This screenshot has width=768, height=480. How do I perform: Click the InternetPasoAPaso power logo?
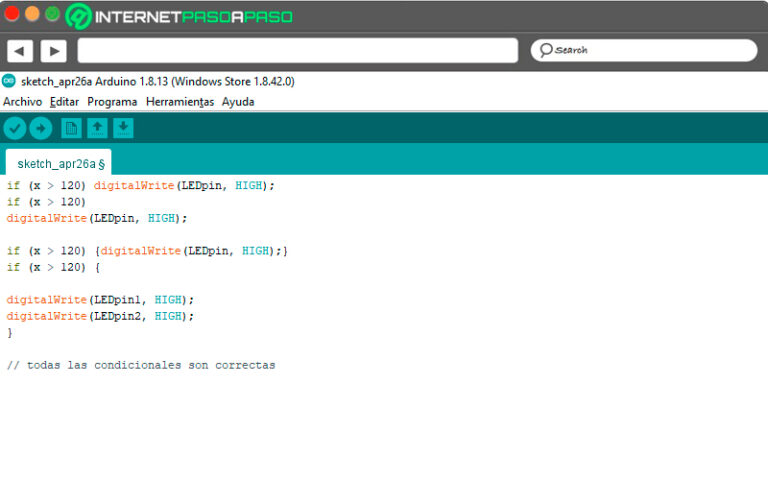pos(80,16)
